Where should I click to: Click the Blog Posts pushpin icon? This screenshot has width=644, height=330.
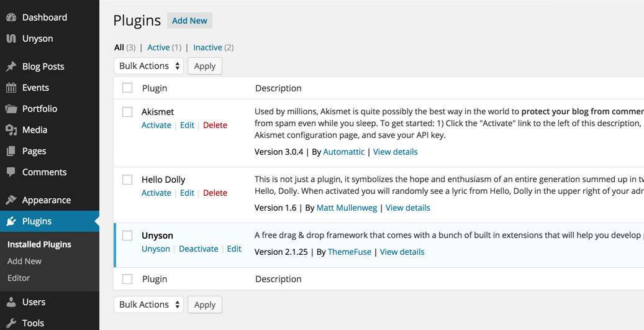click(11, 66)
